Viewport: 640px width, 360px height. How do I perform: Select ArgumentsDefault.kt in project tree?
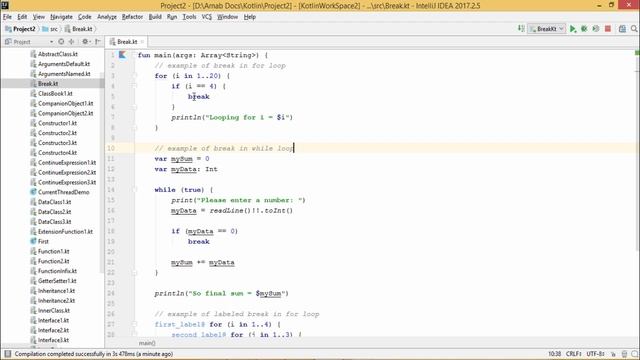click(64, 64)
